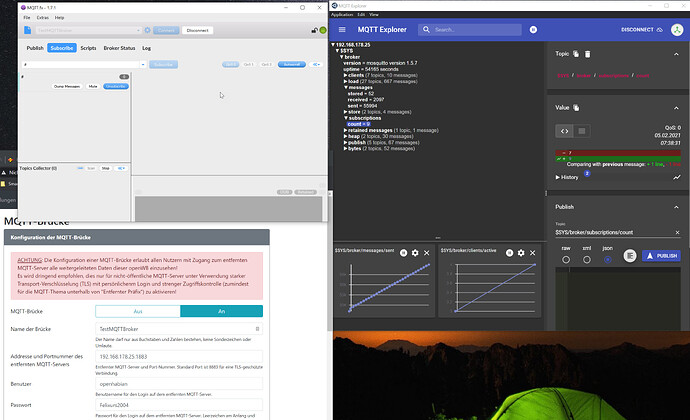Open MQTT Explorer connection avatar icon
The height and width of the screenshot is (420, 690).
(677, 29)
